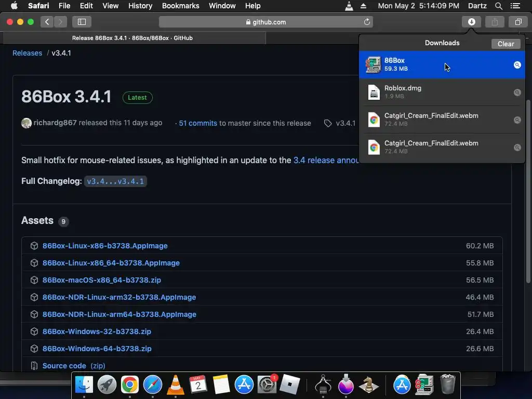Open the Apple menu
Viewport: 532px width, 399px height.
14,6
